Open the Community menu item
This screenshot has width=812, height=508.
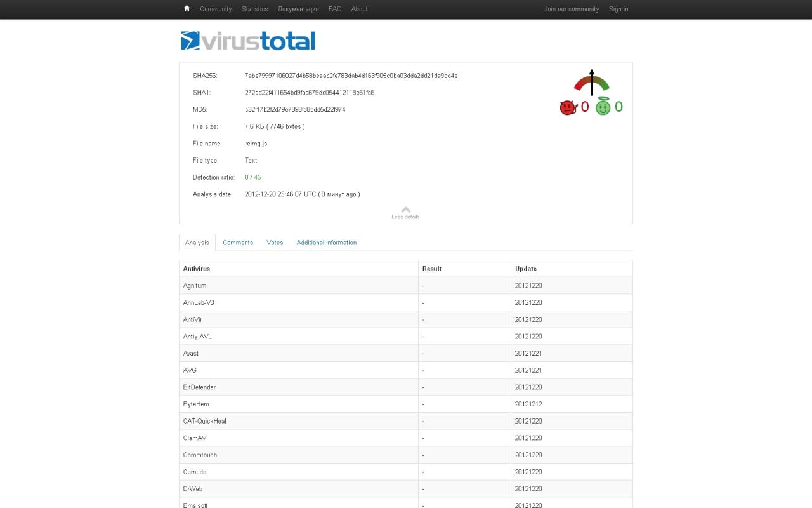[216, 9]
